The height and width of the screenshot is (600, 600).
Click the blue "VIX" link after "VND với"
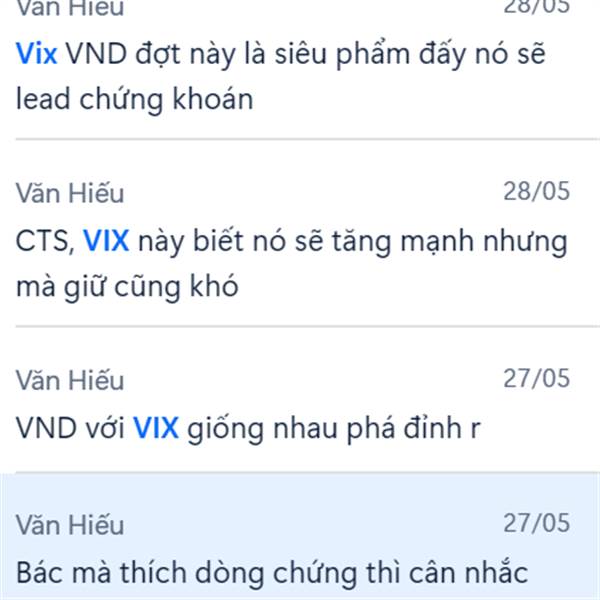(x=156, y=428)
